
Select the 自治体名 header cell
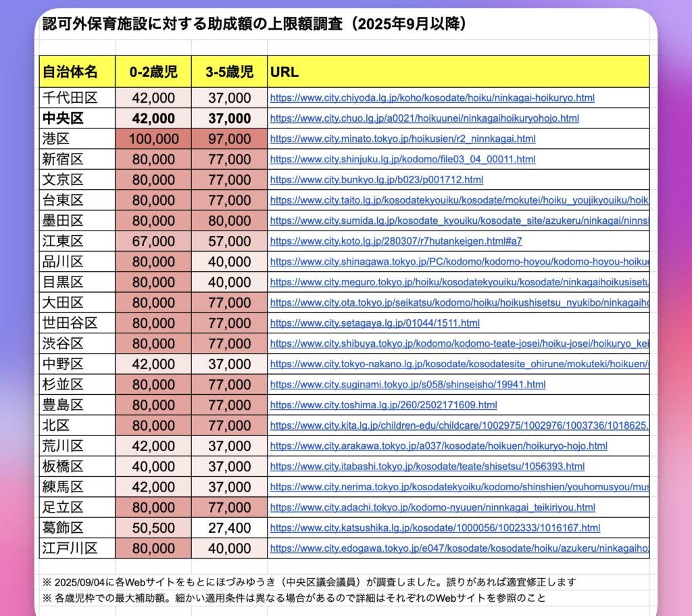coord(77,72)
